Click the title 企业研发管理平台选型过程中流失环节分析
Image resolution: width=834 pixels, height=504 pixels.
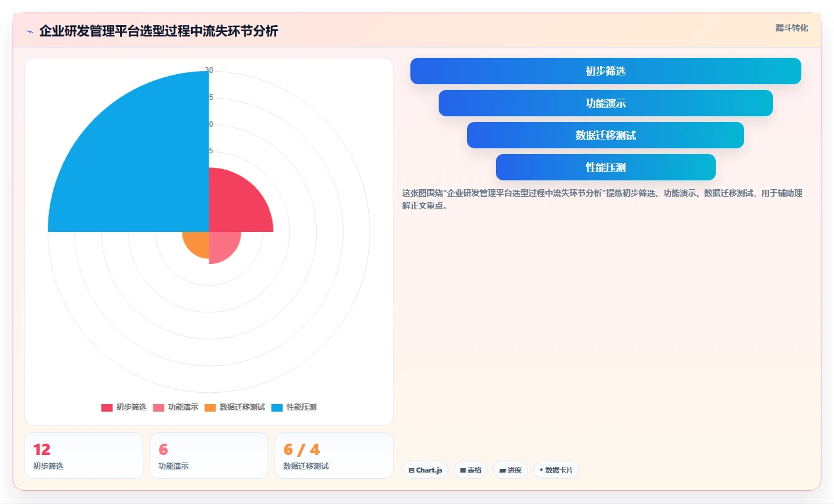[158, 31]
